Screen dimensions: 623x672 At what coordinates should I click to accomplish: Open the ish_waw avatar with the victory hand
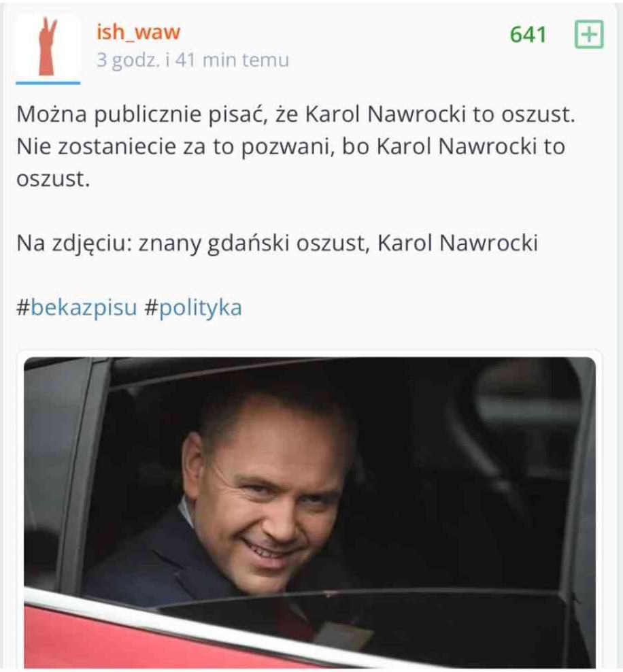click(48, 46)
